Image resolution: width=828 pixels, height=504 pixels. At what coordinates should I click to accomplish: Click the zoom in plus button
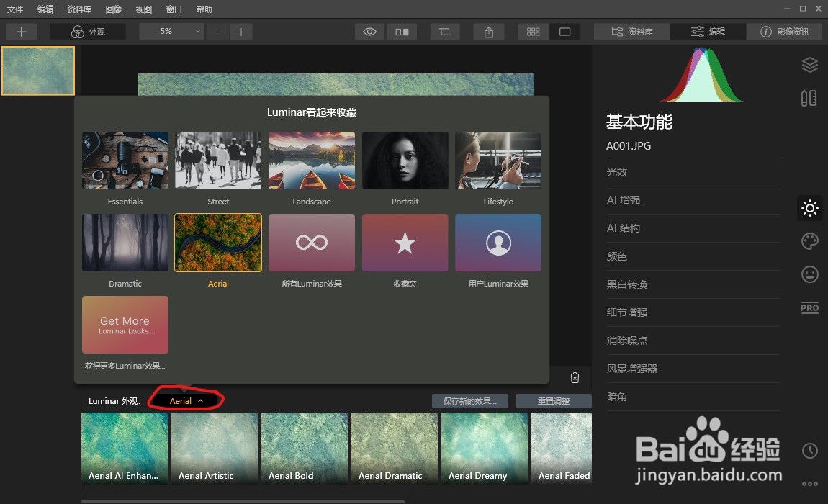click(x=241, y=32)
